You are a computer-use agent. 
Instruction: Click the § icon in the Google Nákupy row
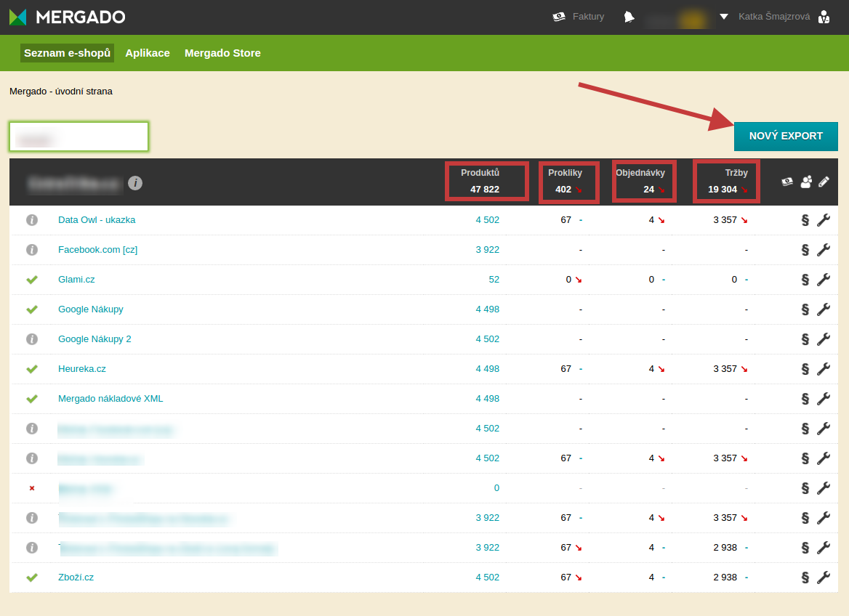(805, 309)
